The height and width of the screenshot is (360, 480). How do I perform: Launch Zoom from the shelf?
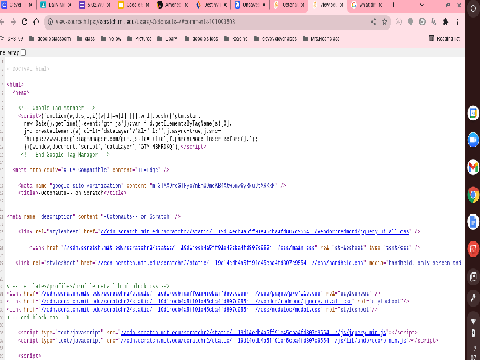(x=473, y=139)
